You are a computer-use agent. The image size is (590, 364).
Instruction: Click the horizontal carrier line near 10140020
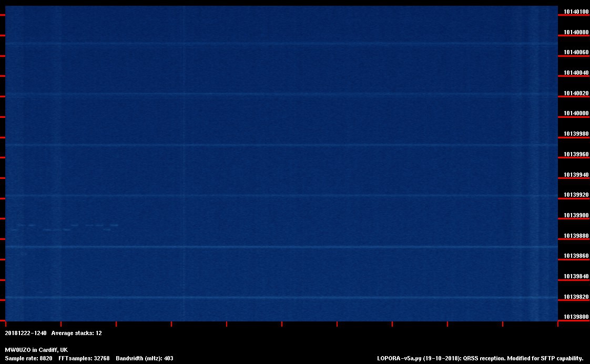click(279, 94)
